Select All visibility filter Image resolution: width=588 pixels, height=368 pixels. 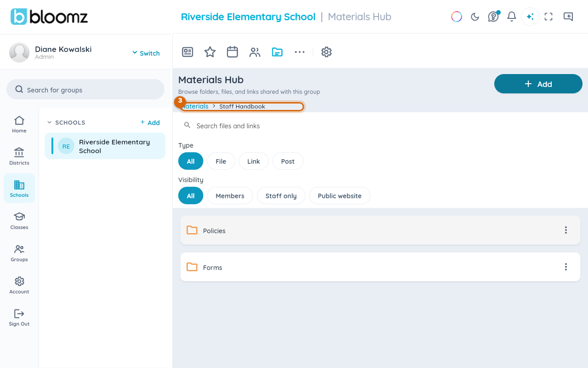point(191,195)
